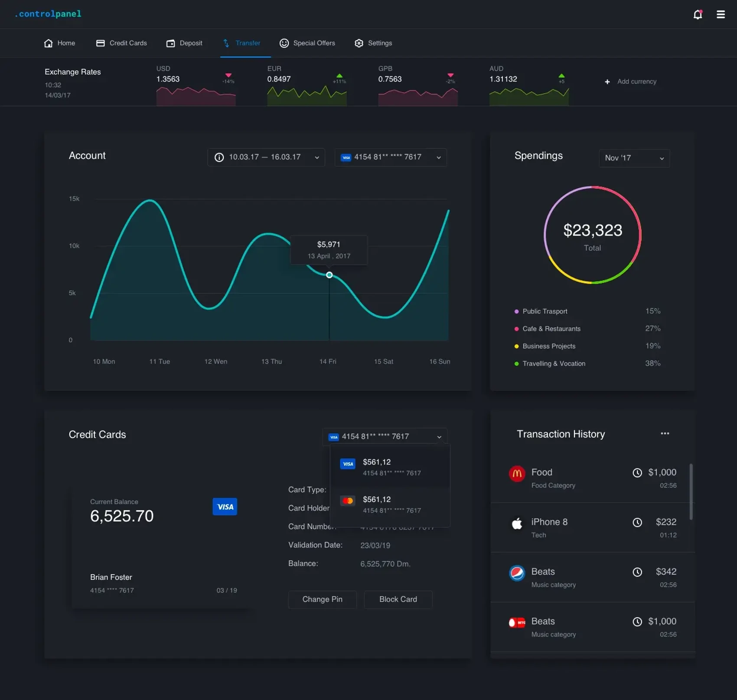The height and width of the screenshot is (700, 737).
Task: Open the date range 10.03.17 — 16.03.17 selector
Action: (x=266, y=157)
